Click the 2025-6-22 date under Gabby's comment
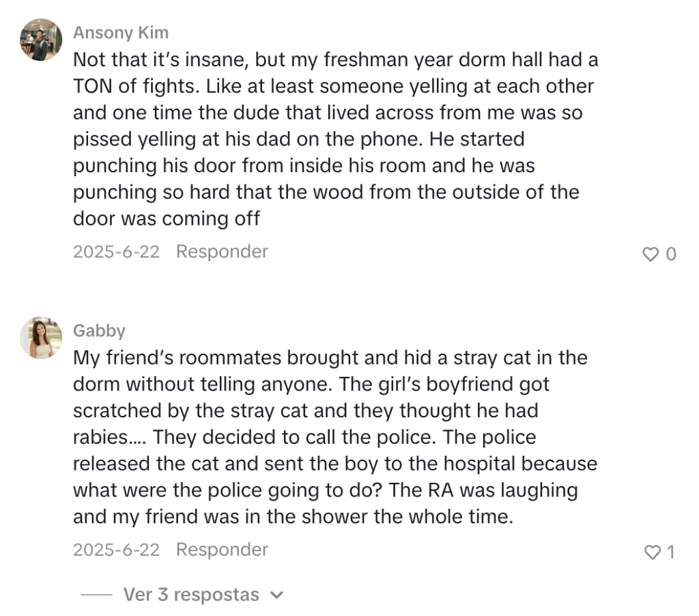Image resolution: width=699 pixels, height=616 pixels. [116, 549]
